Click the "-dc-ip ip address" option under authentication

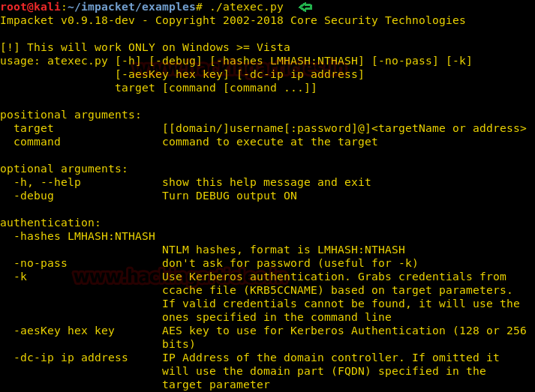pyautogui.click(x=71, y=358)
